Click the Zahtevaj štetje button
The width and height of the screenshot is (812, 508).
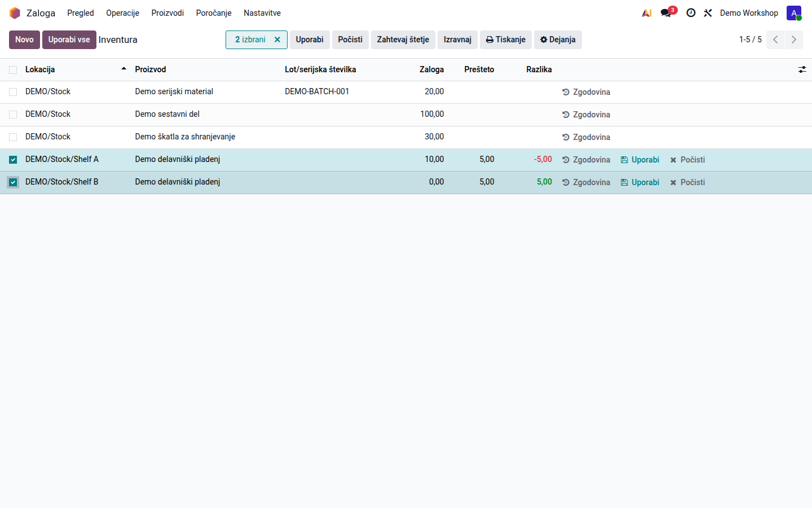pos(403,40)
